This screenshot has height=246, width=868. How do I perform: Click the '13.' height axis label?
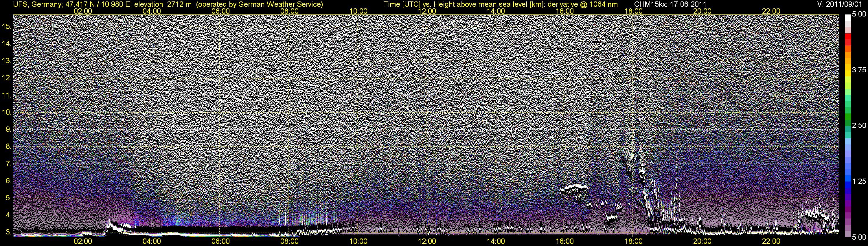coord(7,61)
